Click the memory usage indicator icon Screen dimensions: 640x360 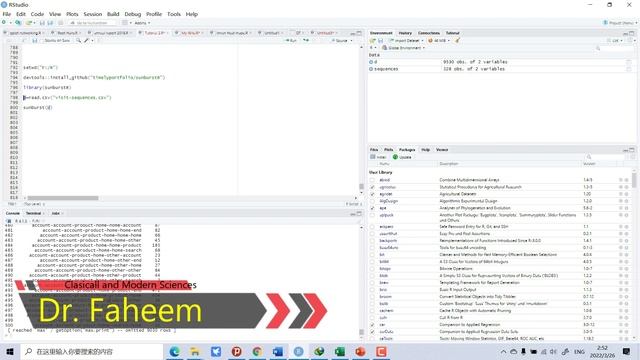pyautogui.click(x=430, y=40)
